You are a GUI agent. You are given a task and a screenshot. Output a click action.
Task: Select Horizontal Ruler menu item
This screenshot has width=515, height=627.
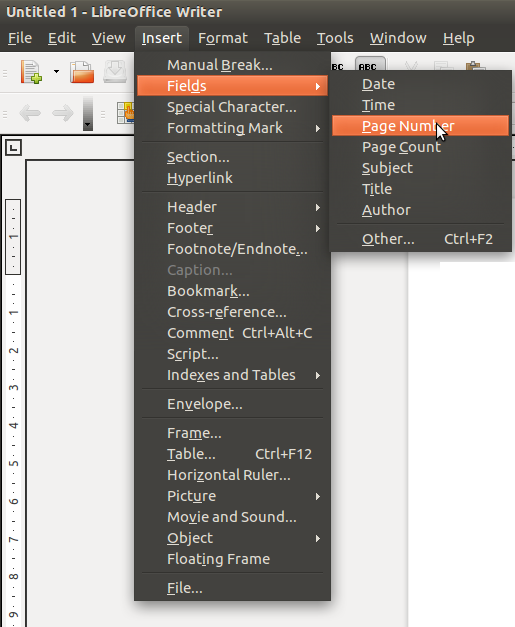pos(232,475)
